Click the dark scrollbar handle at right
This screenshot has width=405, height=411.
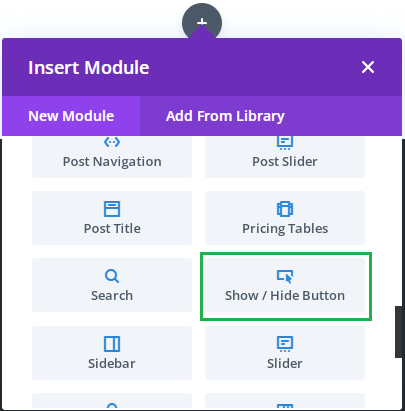[399, 332]
